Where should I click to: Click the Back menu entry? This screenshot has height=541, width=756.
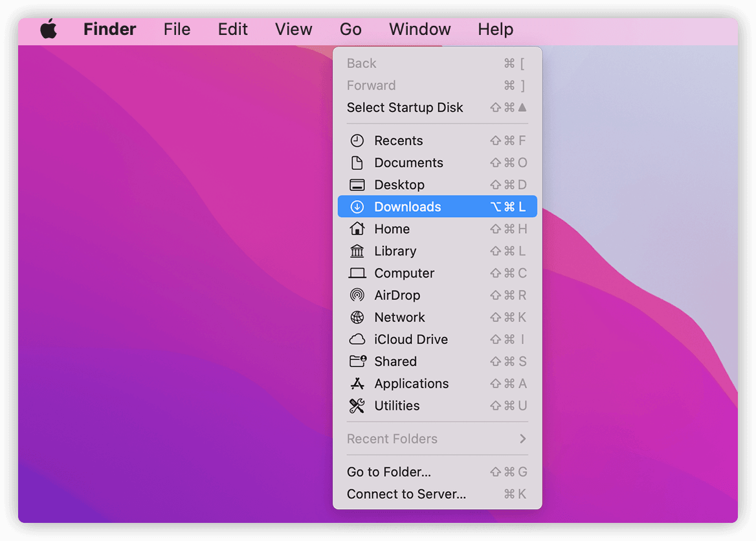pos(438,63)
